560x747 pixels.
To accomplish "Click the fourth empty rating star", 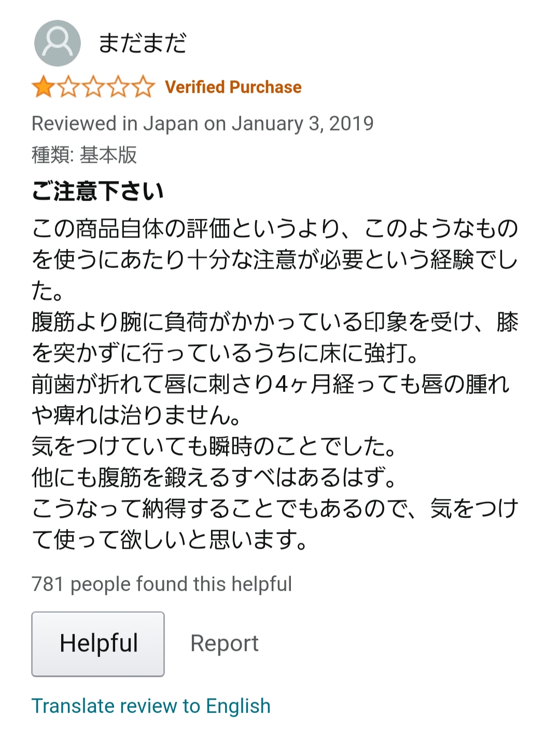I will point(118,87).
